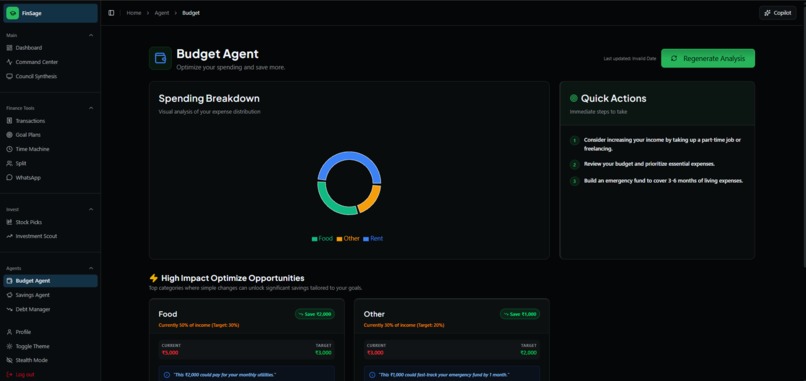Go to Home breadcrumb
The height and width of the screenshot is (381, 806).
point(134,13)
